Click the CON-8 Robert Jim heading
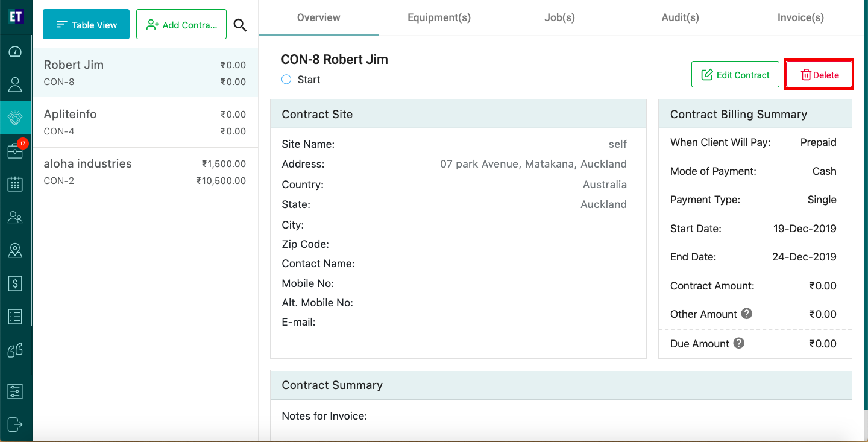 (335, 59)
